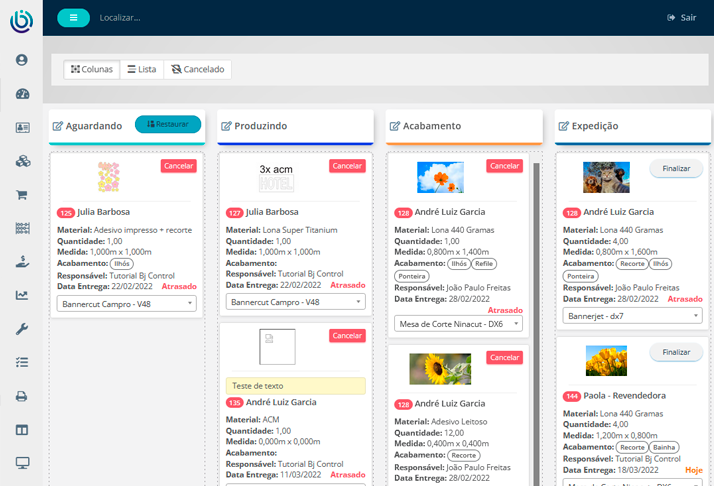714x486 pixels.
Task: Open Bannercut Campro dropdown in Aguardando card
Action: [126, 303]
